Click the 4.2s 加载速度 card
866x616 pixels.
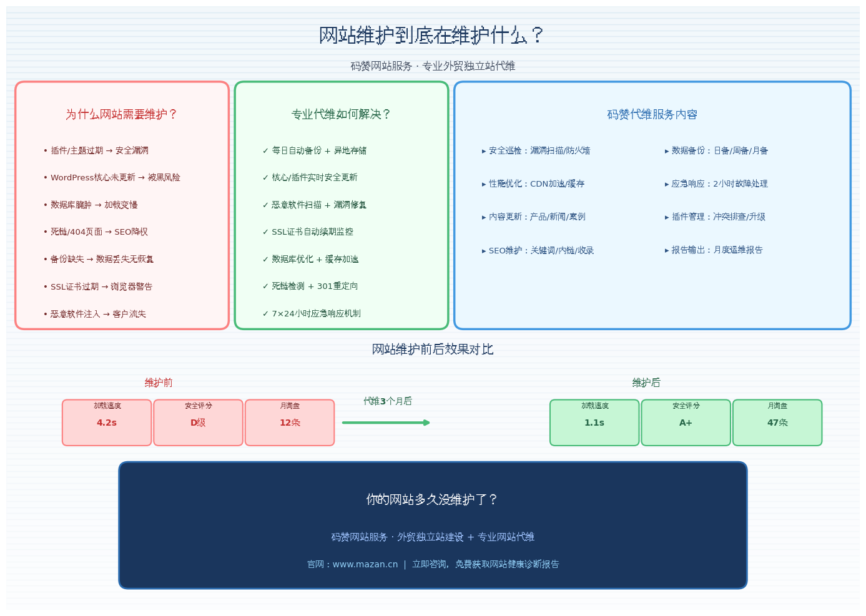107,423
